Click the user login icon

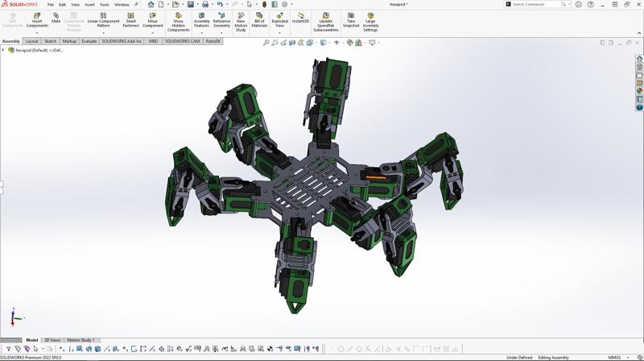pos(579,5)
